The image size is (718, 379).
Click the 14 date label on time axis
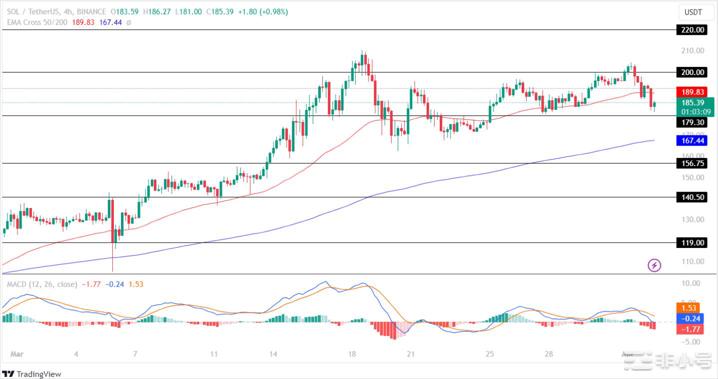273,354
